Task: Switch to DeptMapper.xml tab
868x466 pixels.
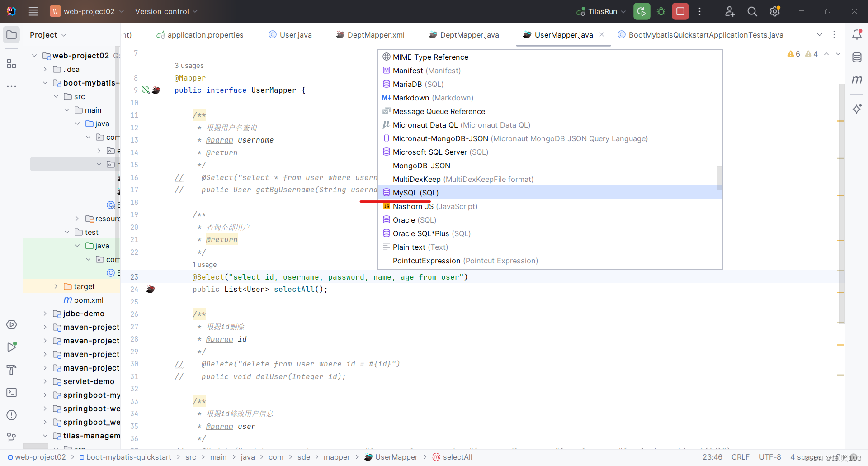Action: 370,35
